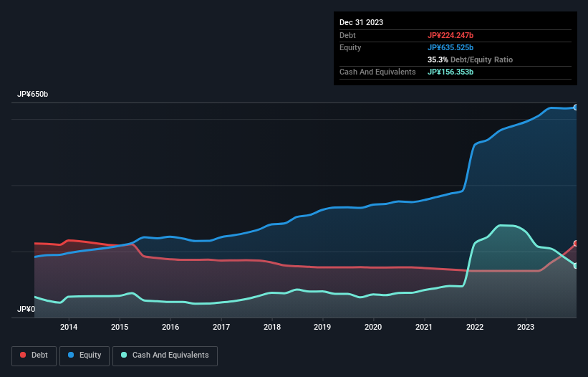The image size is (588, 377).
Task: Click the red dot in Debt legend
Action: (24, 355)
